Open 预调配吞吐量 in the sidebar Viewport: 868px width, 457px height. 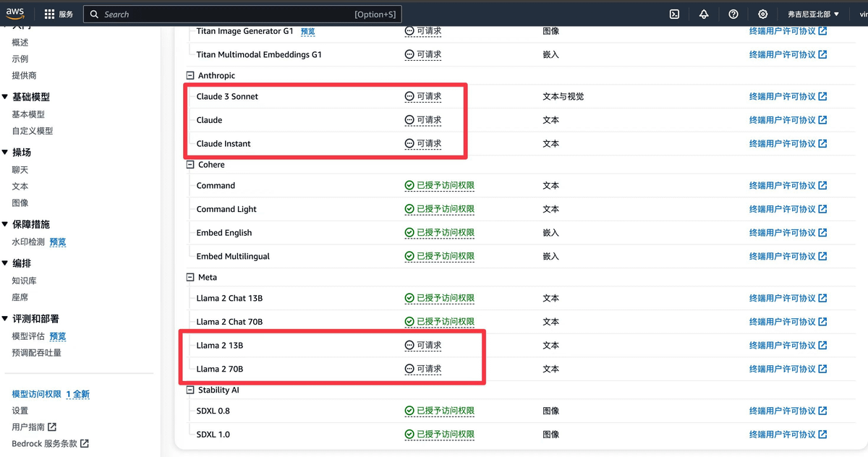pyautogui.click(x=37, y=353)
